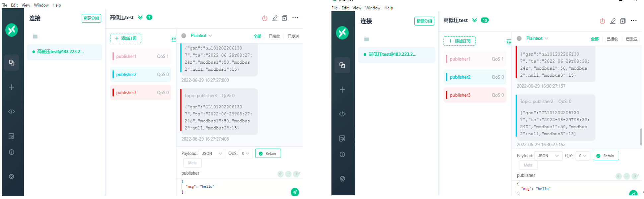The width and height of the screenshot is (644, 199).
Task: Open the Payload JSON dropdown in right window
Action: pyautogui.click(x=549, y=156)
